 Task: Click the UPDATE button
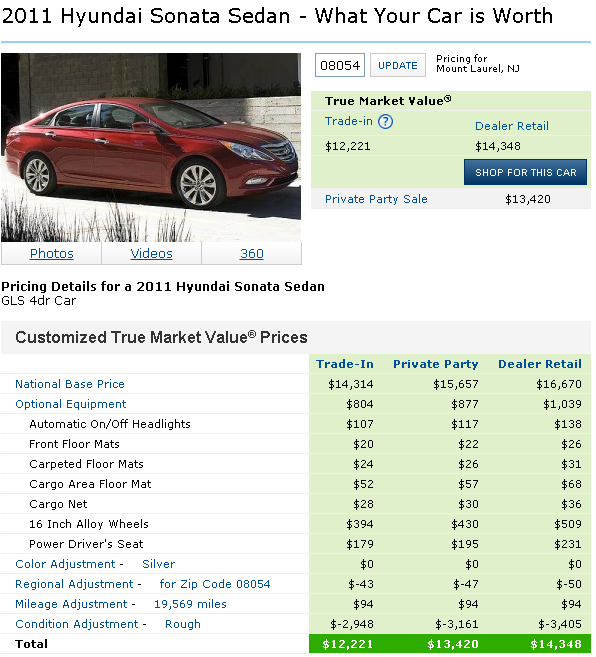pyautogui.click(x=398, y=65)
